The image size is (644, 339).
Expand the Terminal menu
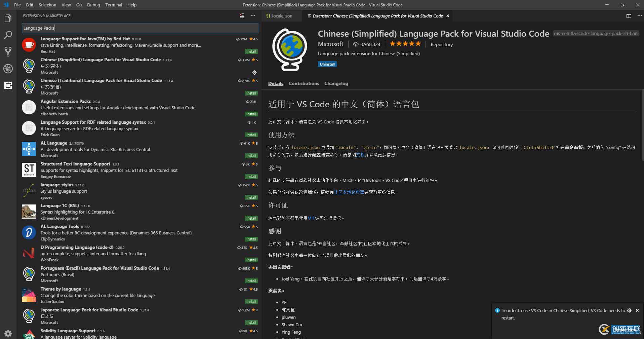[113, 5]
